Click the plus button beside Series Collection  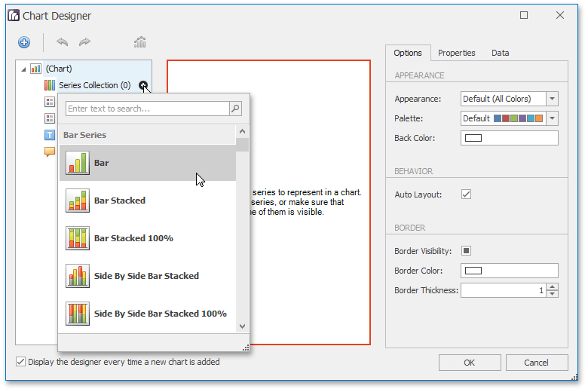click(143, 85)
